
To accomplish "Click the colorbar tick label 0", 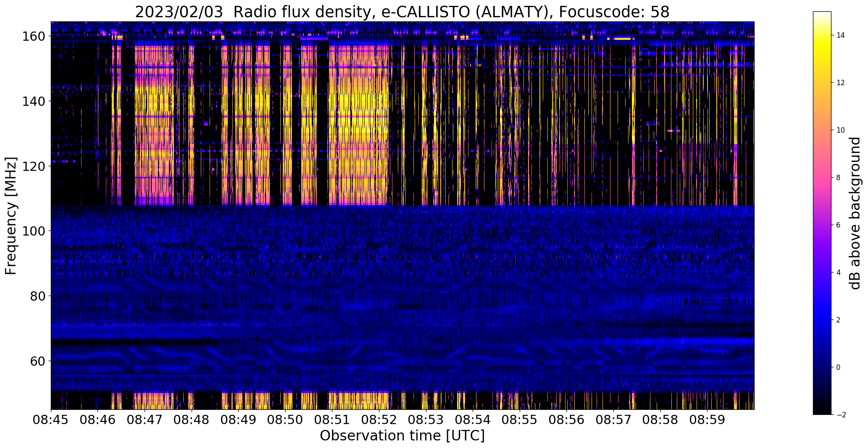I will [x=839, y=367].
